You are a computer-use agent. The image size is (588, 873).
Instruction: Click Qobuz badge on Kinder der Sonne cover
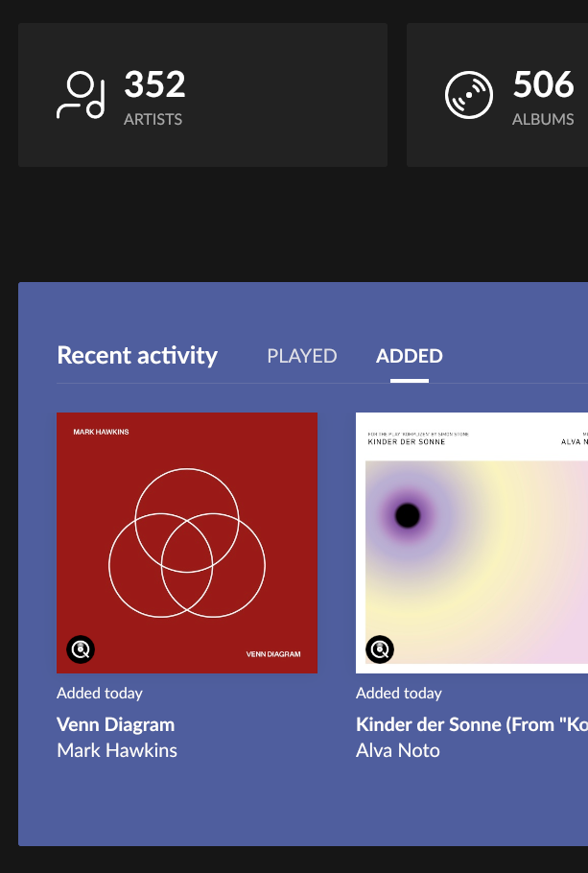coord(380,649)
